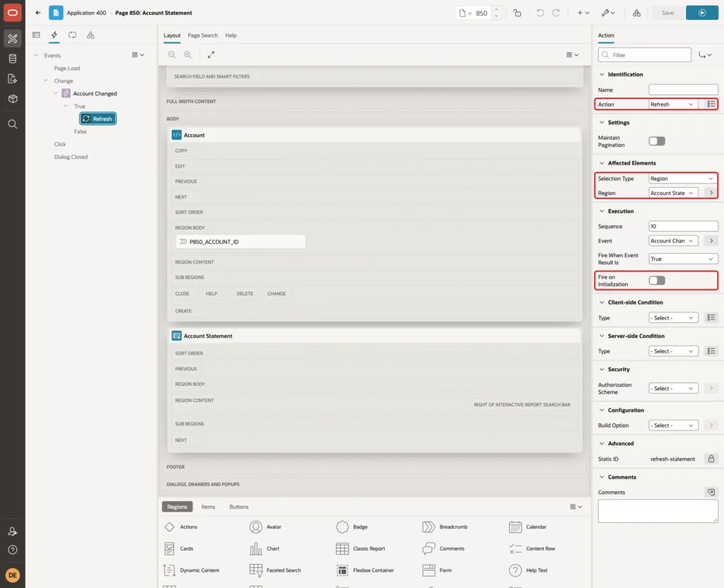Open the Selection Type dropdown
Image resolution: width=724 pixels, height=588 pixels.
pos(683,179)
